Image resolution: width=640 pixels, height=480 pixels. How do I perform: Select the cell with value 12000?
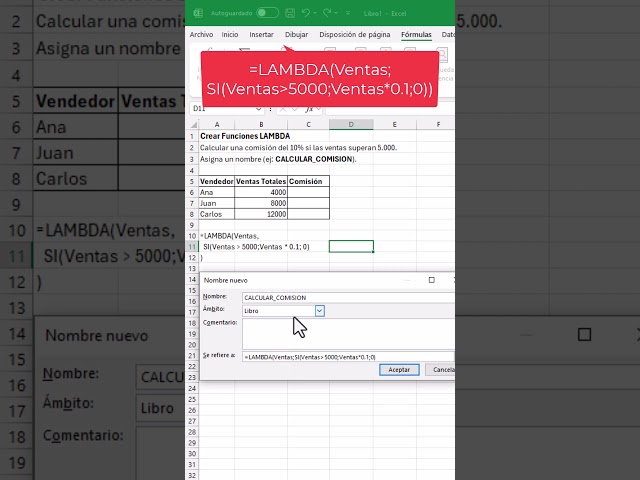[x=261, y=214]
